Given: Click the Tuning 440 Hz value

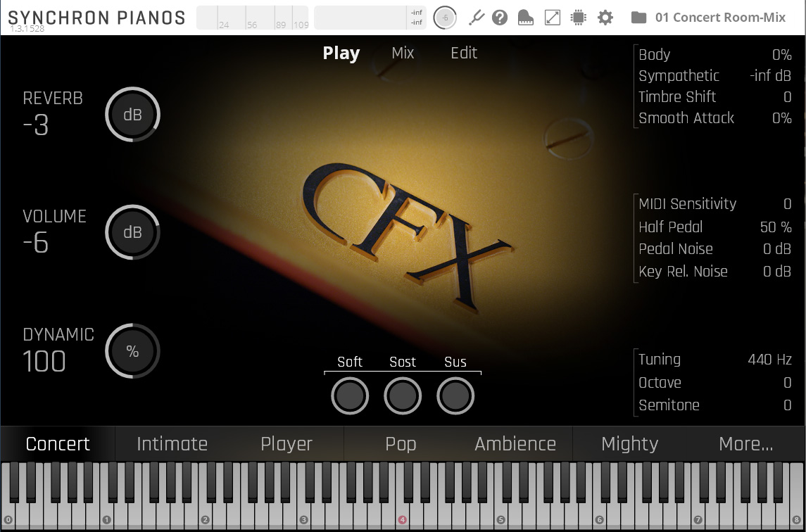Looking at the screenshot, I should click(769, 360).
